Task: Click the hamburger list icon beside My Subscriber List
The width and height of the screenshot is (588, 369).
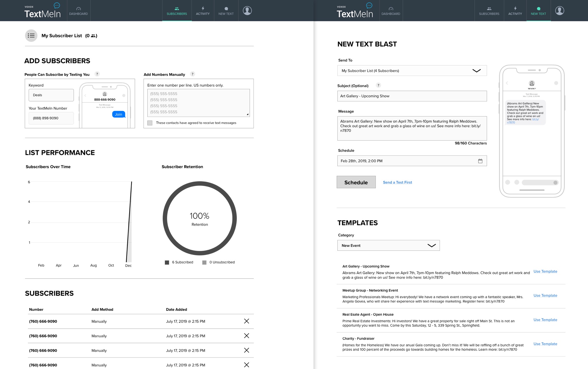Action: click(x=31, y=36)
